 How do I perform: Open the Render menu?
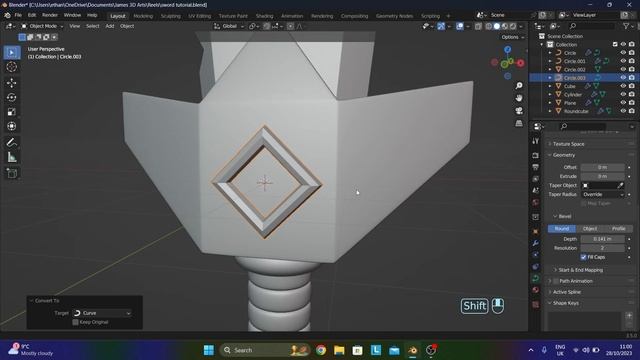click(x=50, y=15)
